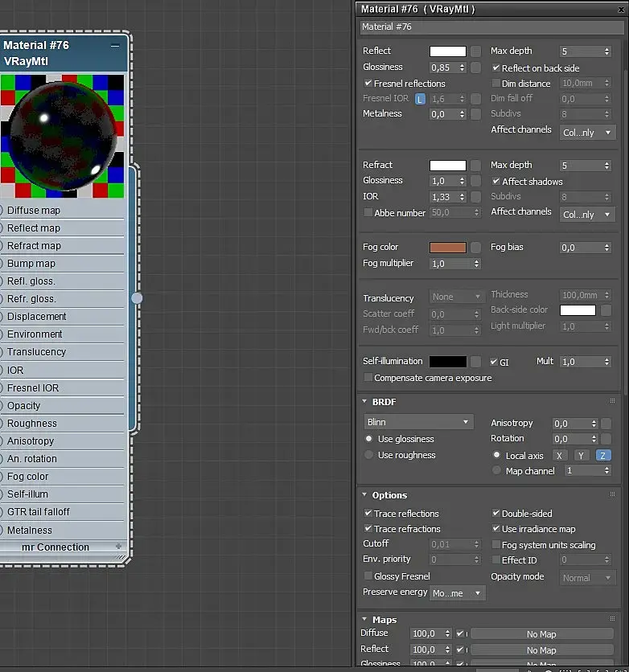Collapse the BRDF rollout
The width and height of the screenshot is (629, 672).
click(x=364, y=402)
